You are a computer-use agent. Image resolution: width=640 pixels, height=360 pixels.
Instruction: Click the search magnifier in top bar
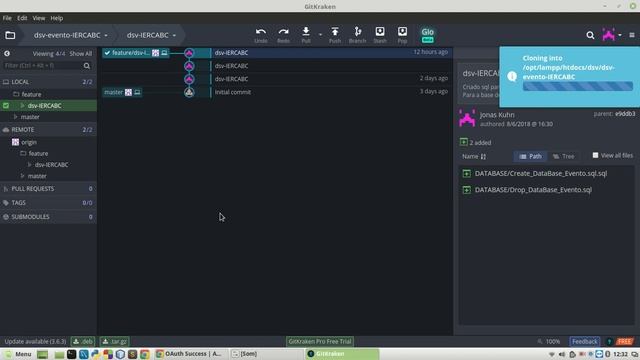click(x=590, y=36)
